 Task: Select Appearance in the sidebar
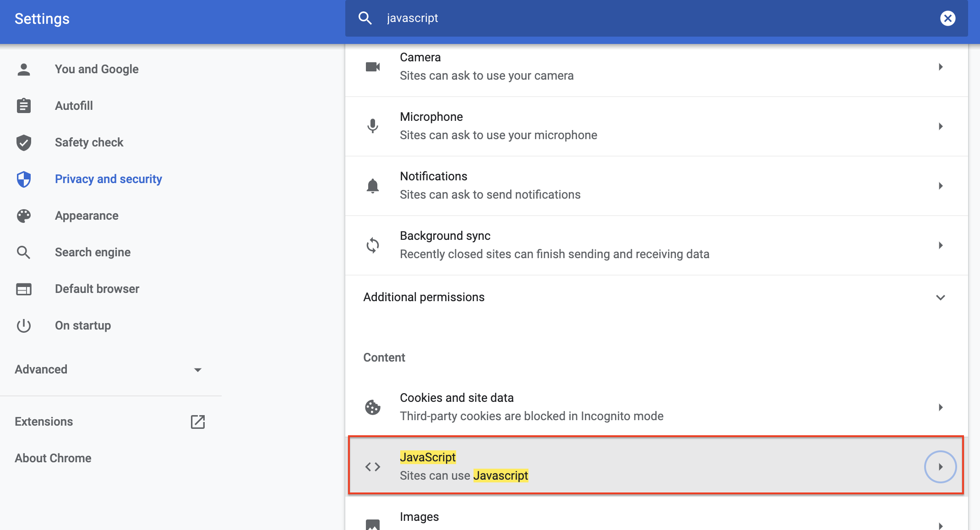[x=87, y=216]
